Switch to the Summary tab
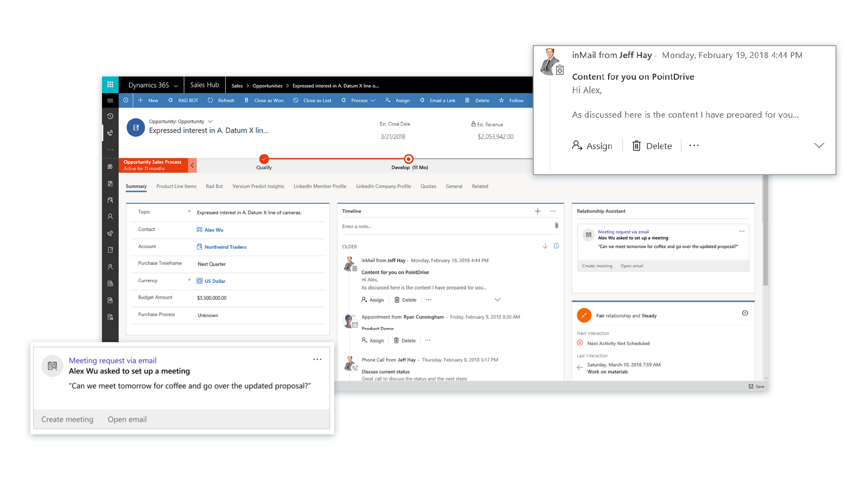868x488 pixels. click(x=136, y=187)
